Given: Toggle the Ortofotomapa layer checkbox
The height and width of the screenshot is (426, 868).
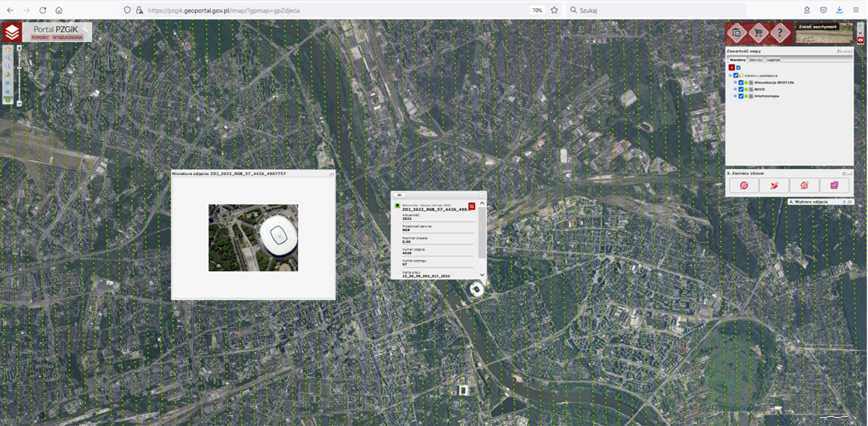Looking at the screenshot, I should (741, 96).
